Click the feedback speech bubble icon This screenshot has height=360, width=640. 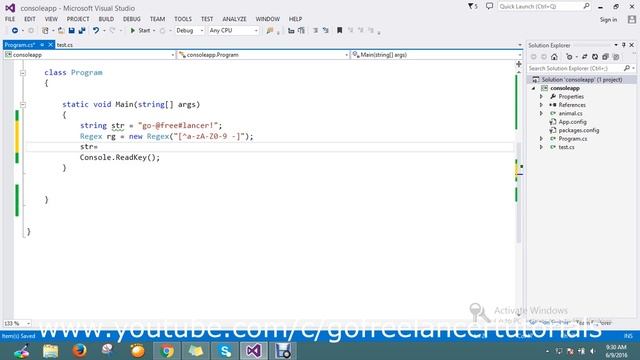(x=489, y=6)
